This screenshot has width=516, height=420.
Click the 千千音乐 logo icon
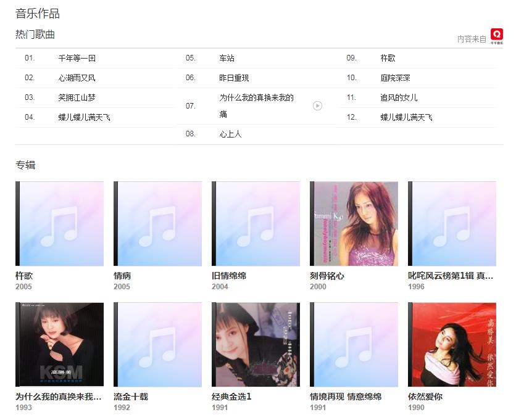[x=496, y=36]
